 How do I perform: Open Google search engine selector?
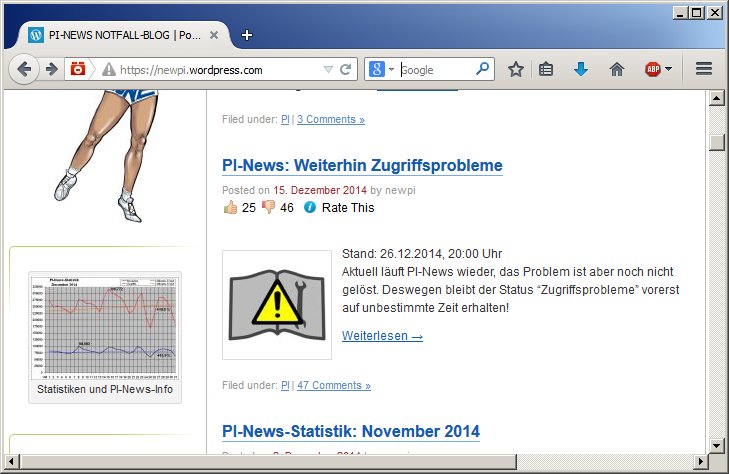tap(381, 69)
